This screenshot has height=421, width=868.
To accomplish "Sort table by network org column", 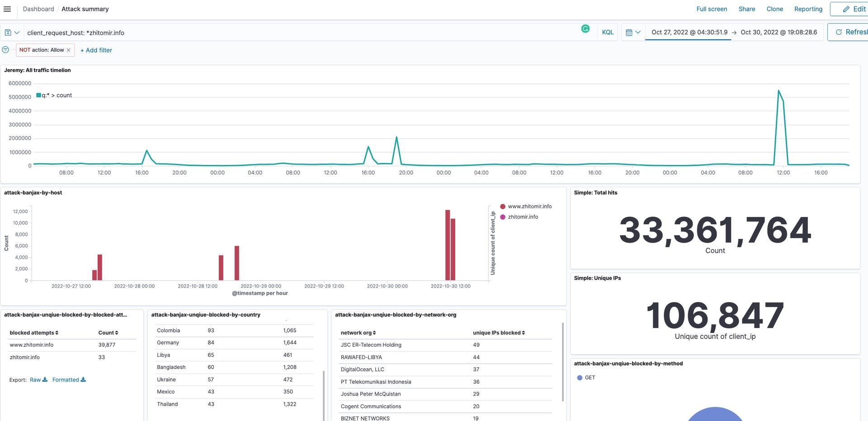I will pyautogui.click(x=358, y=333).
